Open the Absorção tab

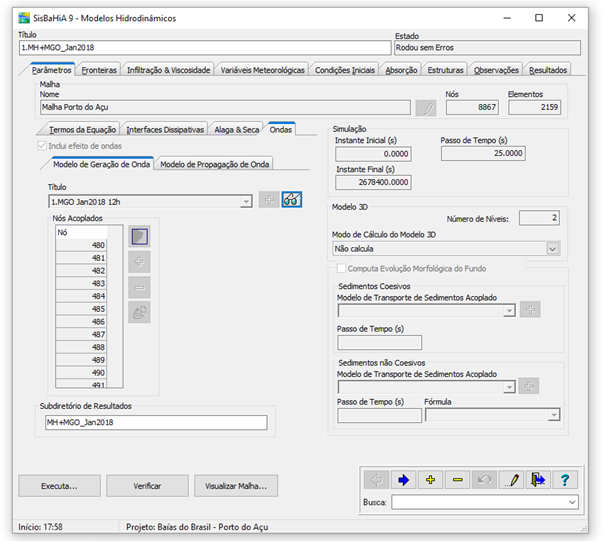[401, 70]
